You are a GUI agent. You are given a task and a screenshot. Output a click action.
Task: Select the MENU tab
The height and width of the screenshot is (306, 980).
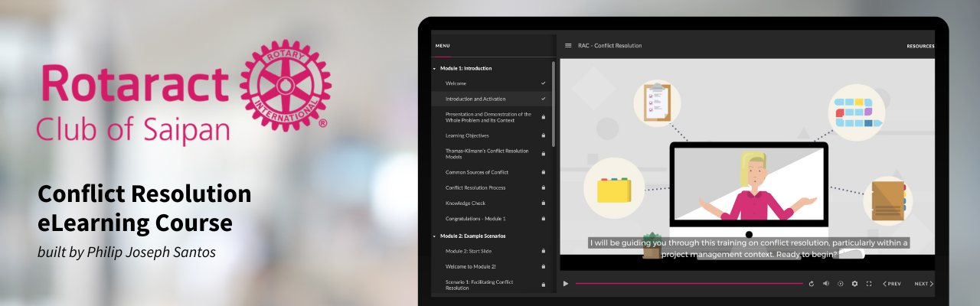[x=443, y=46]
